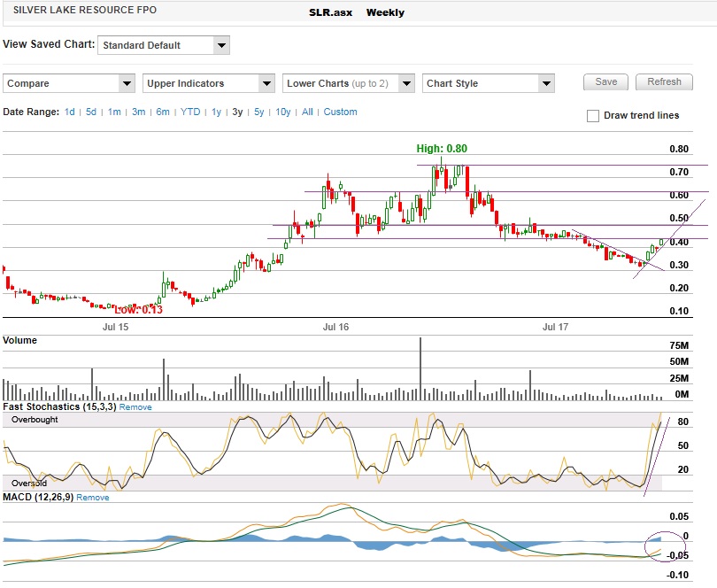Viewport: 717px width, 588px height.
Task: Click the Save button
Action: (605, 81)
